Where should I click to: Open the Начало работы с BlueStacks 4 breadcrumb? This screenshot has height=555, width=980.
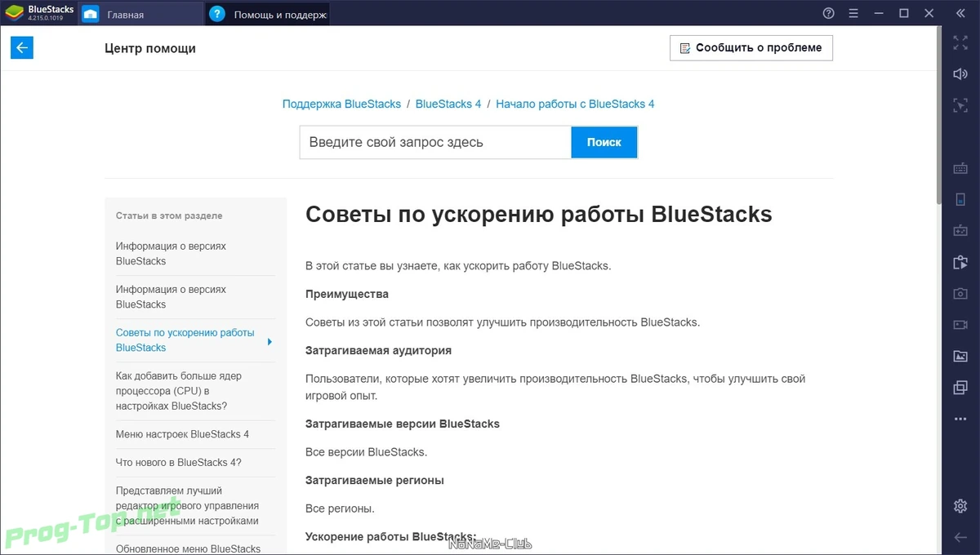575,104
